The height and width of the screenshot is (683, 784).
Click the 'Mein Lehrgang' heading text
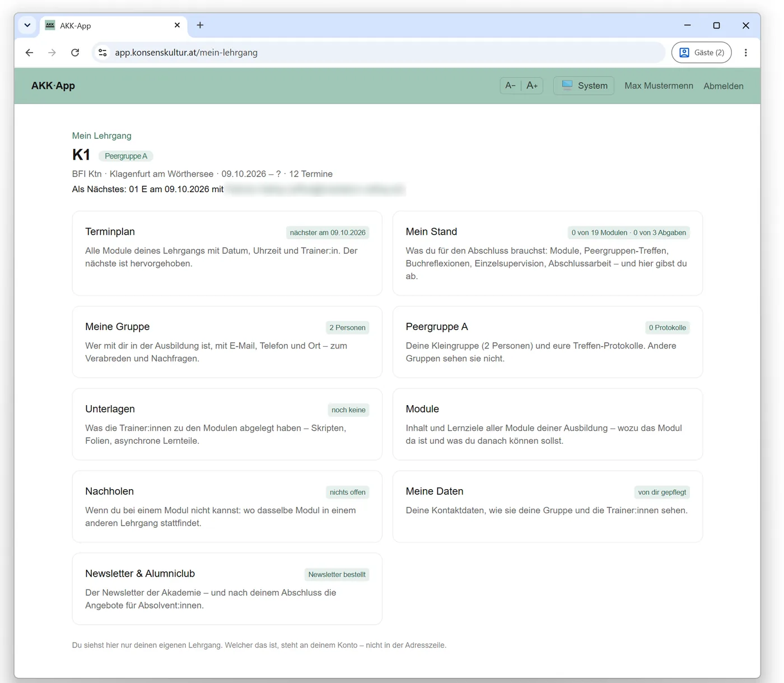coord(102,136)
